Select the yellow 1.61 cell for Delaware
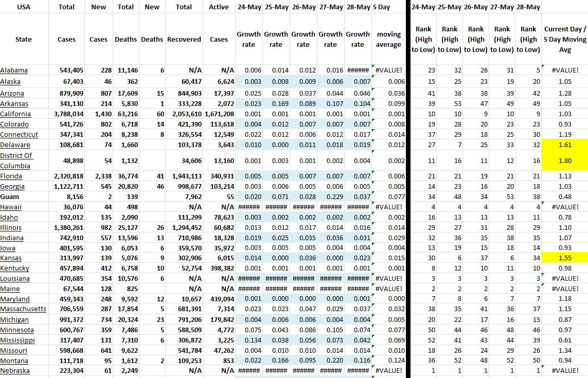Viewport: 588px width, 378px height. (564, 145)
